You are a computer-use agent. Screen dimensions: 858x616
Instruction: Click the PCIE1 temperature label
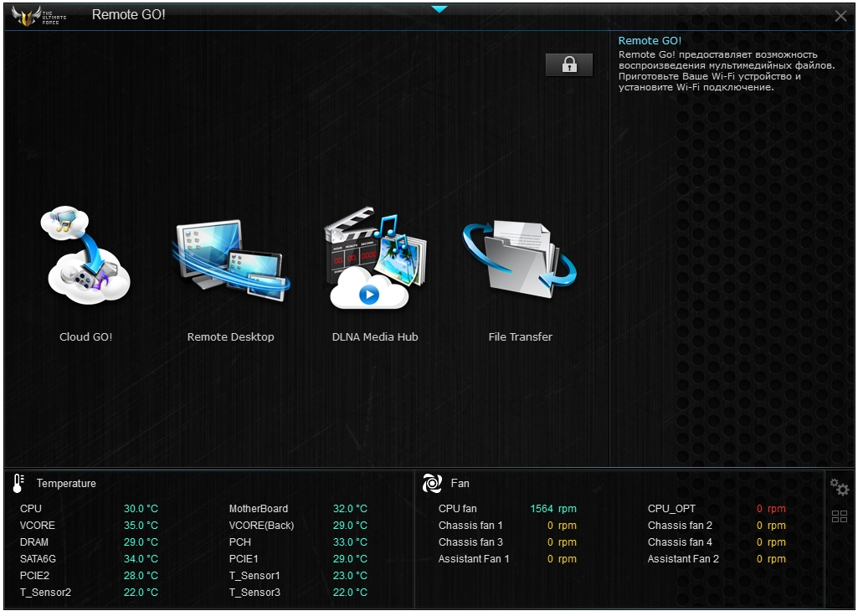[x=244, y=559]
